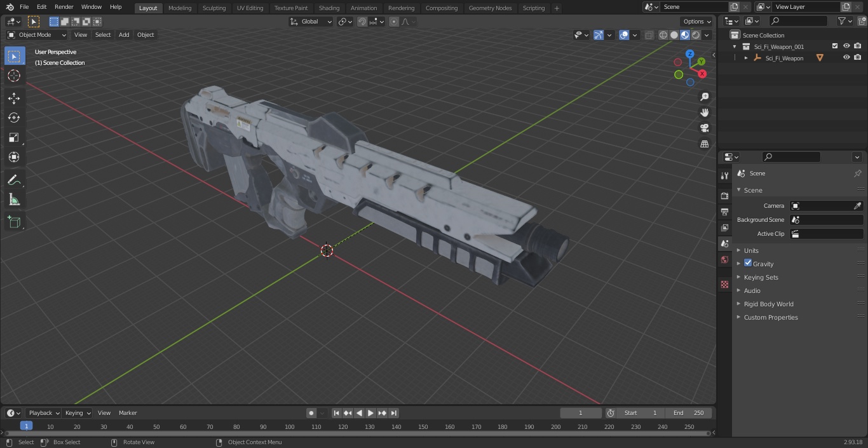Screen dimensions: 868x448
Task: Click the pin icon in Scene properties
Action: pos(857,173)
